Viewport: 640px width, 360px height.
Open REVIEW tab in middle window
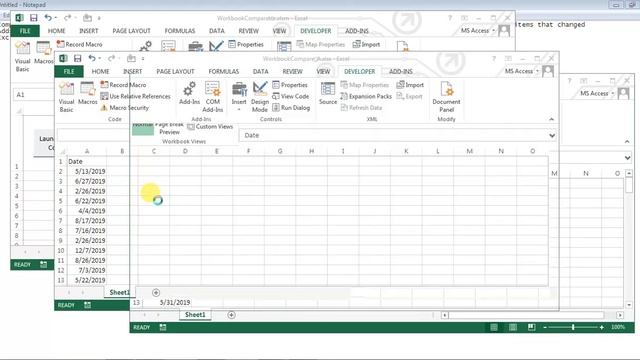pyautogui.click(x=293, y=71)
